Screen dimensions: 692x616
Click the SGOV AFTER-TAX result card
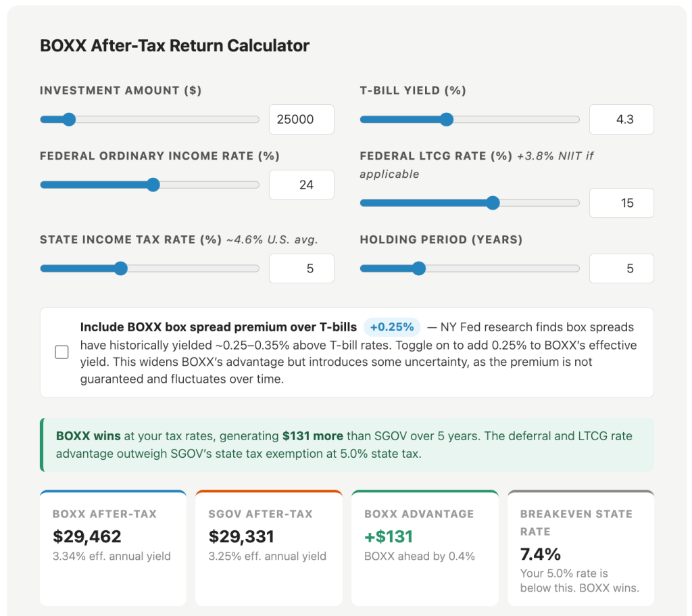[x=269, y=548]
